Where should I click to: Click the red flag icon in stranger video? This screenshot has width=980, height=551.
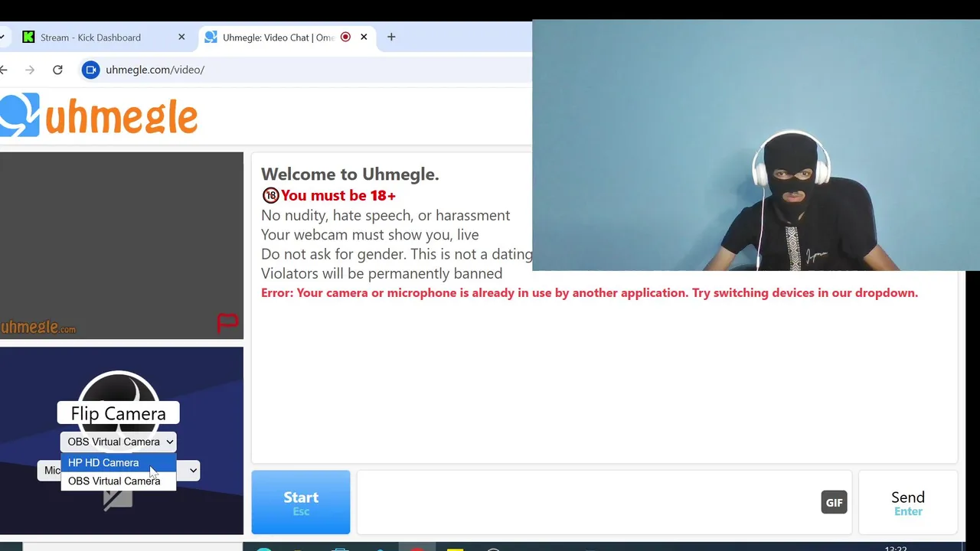pos(227,324)
